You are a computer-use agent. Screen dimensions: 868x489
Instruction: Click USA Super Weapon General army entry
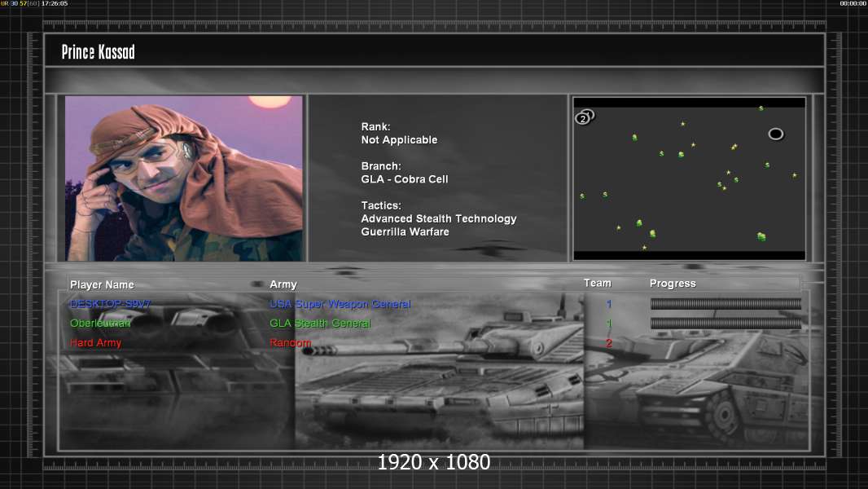tap(340, 304)
